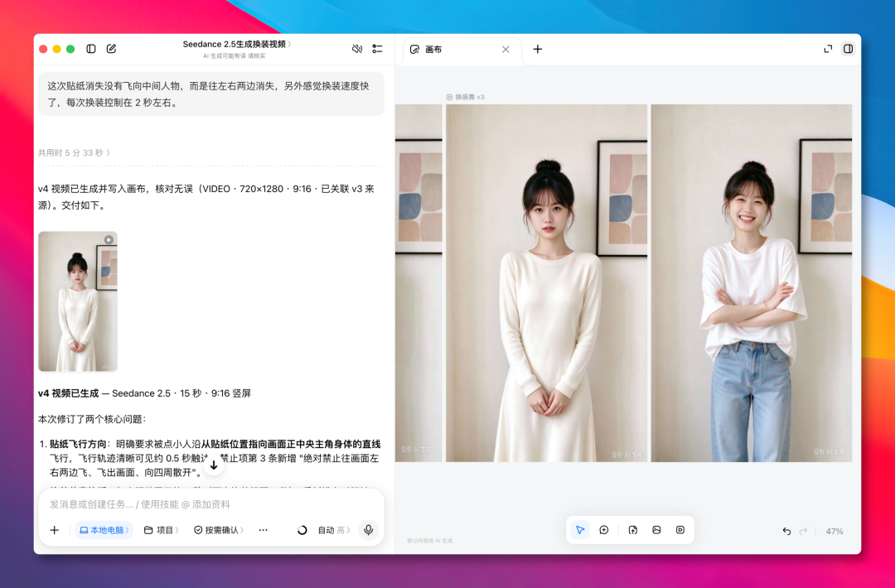Open more options ellipsis in composer
Image resolution: width=895 pixels, height=588 pixels.
(264, 530)
